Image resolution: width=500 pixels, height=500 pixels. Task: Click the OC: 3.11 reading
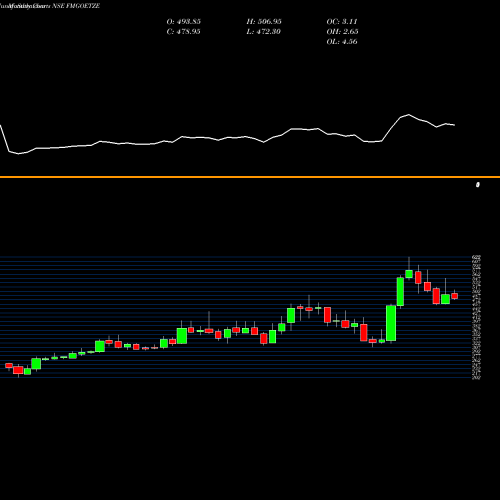[x=342, y=22]
